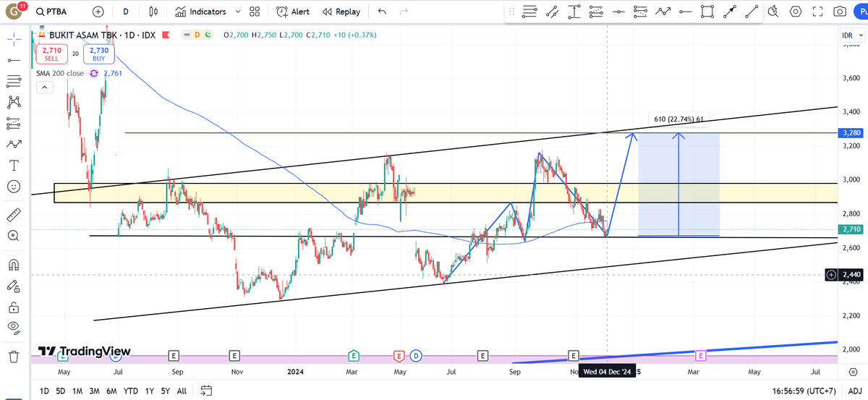Open the quick search lightning icon
Viewport: 868px width, 400px height.
click(x=773, y=12)
